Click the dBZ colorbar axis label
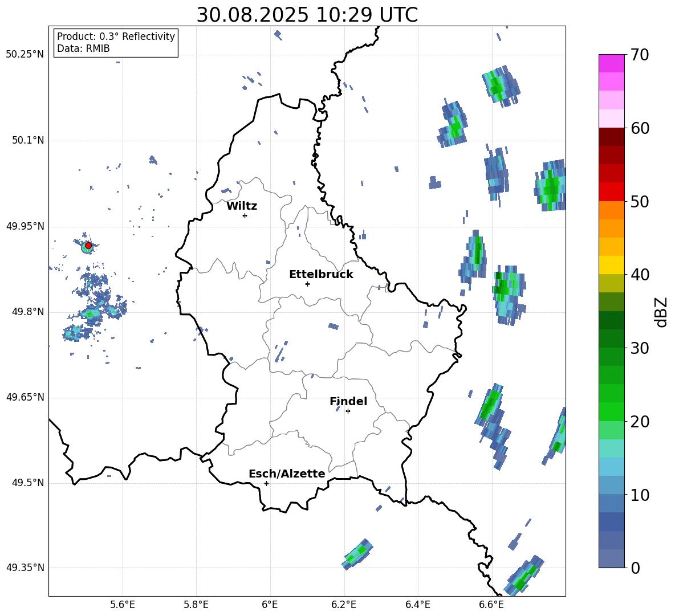The width and height of the screenshot is (675, 616). tap(662, 312)
